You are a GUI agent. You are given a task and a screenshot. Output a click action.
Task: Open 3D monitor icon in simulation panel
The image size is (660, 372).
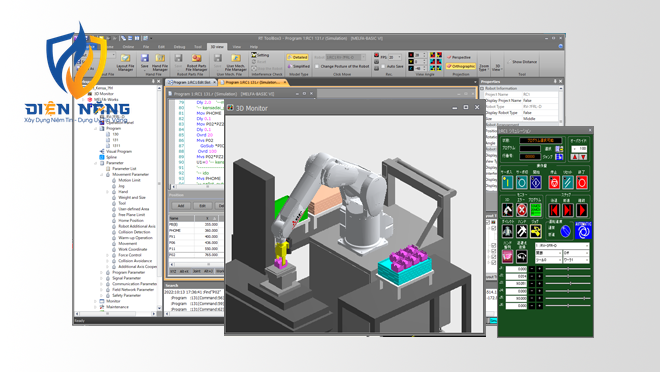(508, 209)
